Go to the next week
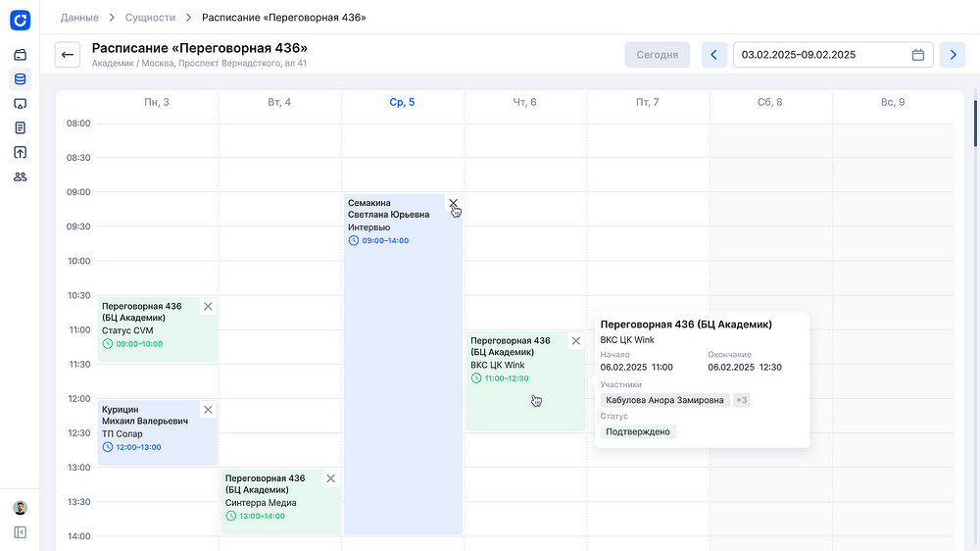The image size is (980, 551). [x=952, y=55]
